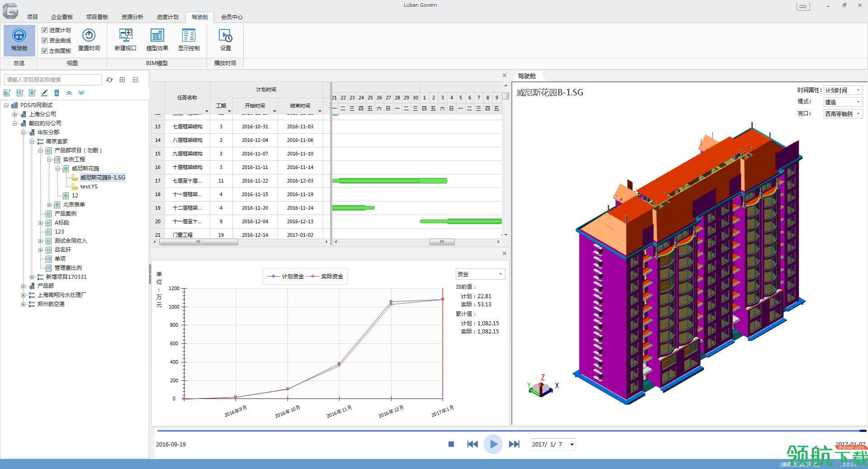This screenshot has height=469, width=868.
Task: Expand the 上海南翔污水处理厂 tree node
Action: coord(23,295)
